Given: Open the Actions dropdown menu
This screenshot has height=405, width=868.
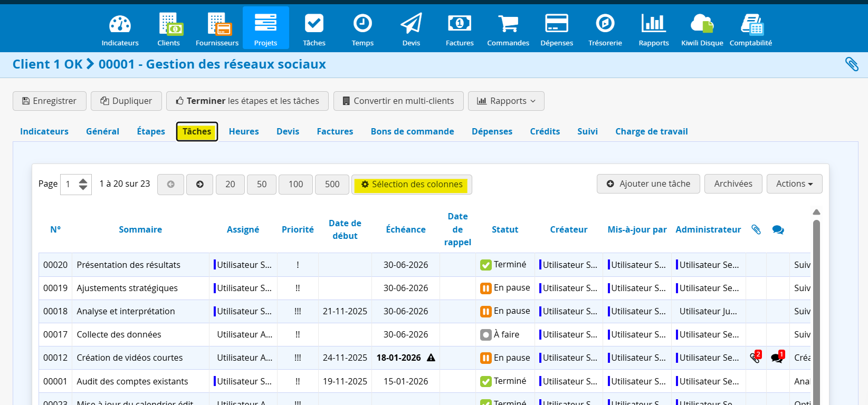Looking at the screenshot, I should pyautogui.click(x=794, y=184).
